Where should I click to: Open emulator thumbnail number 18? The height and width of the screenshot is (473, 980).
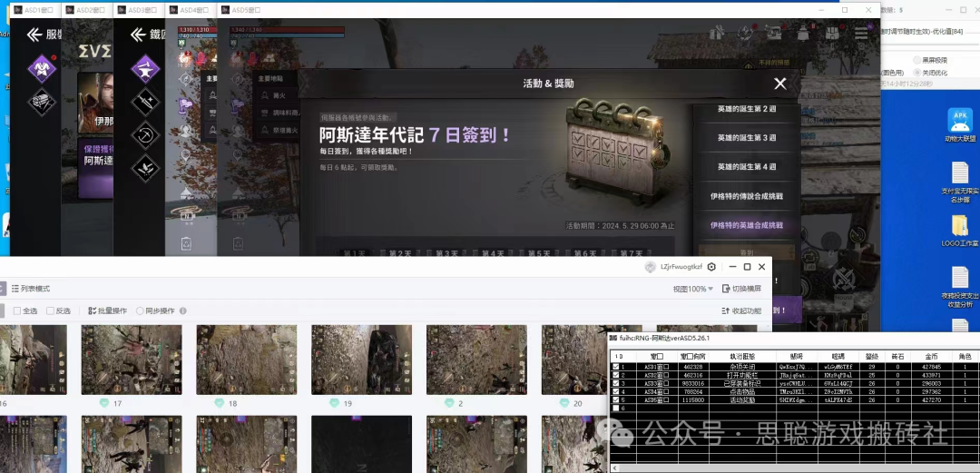[x=246, y=360]
